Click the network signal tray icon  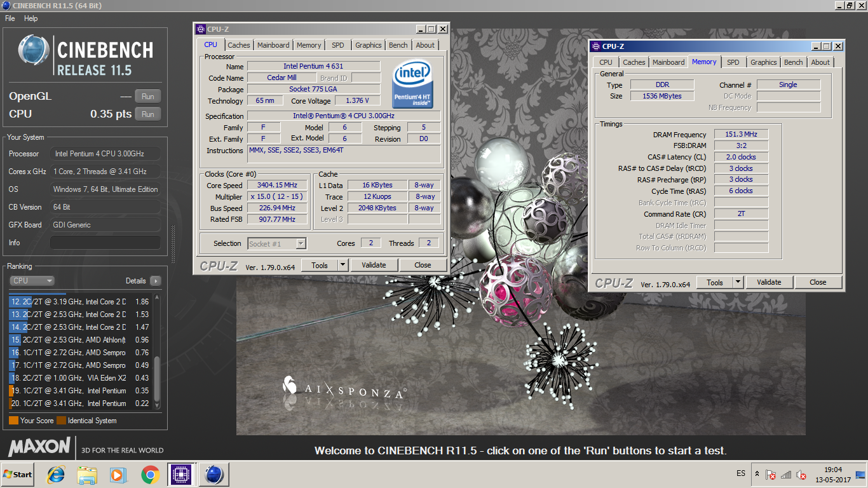(x=786, y=475)
